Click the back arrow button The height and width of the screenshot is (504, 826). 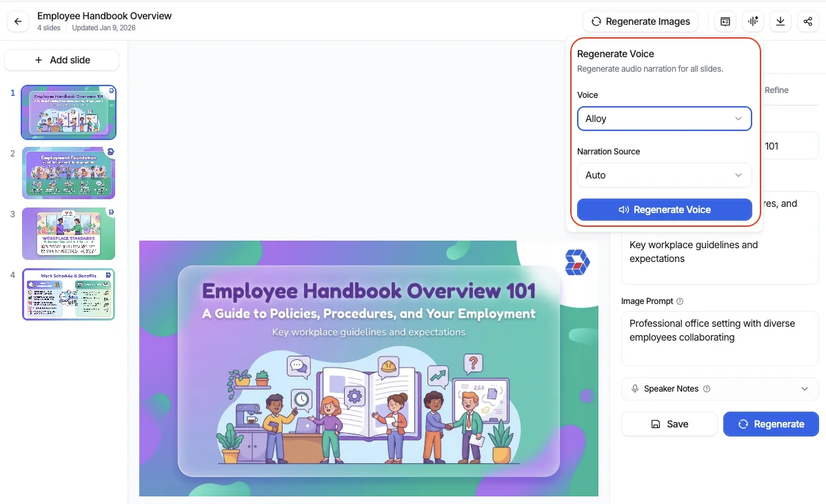[x=18, y=21]
